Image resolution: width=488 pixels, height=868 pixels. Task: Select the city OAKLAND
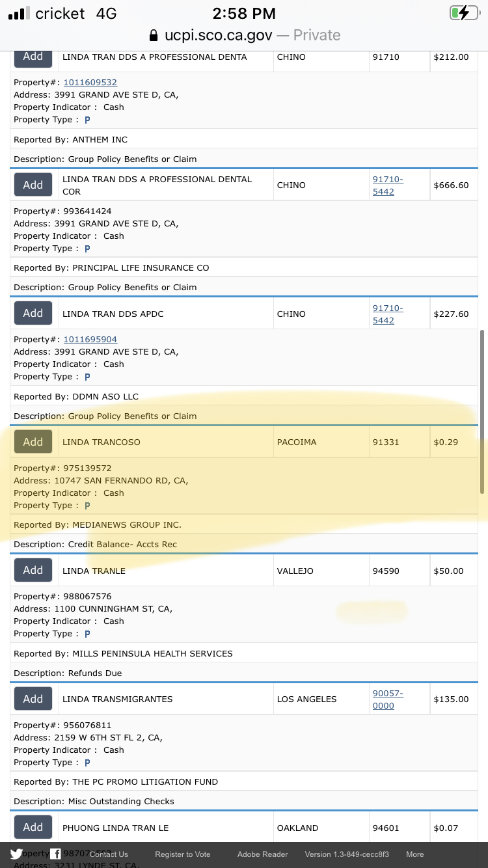tap(298, 828)
